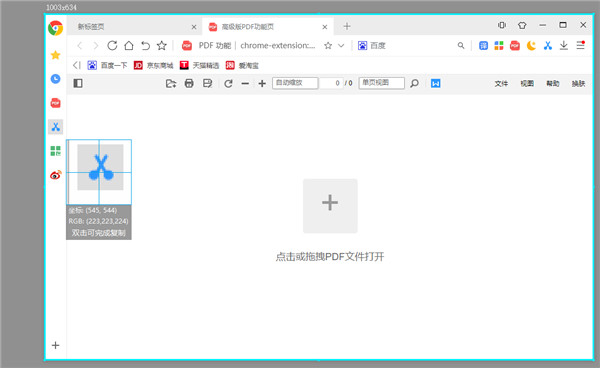Click the large plus box to open PDF
The width and height of the screenshot is (600, 368).
(330, 206)
